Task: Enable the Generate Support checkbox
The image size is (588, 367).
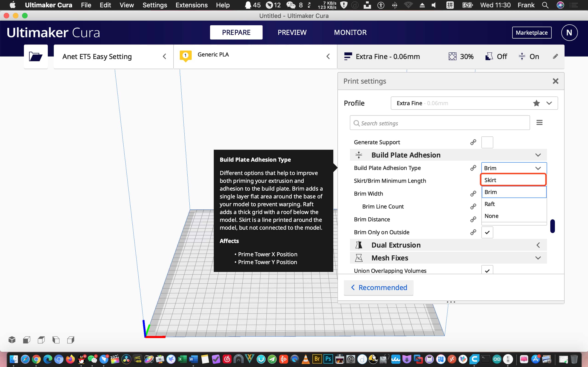Action: [x=487, y=142]
